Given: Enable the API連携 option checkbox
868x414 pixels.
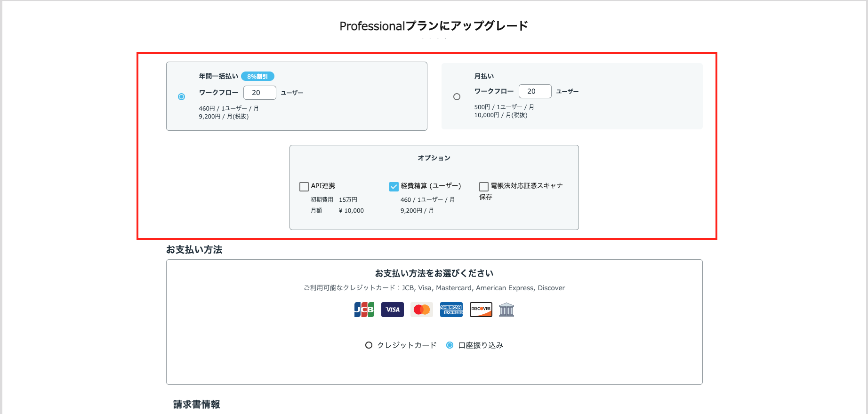Looking at the screenshot, I should 304,187.
